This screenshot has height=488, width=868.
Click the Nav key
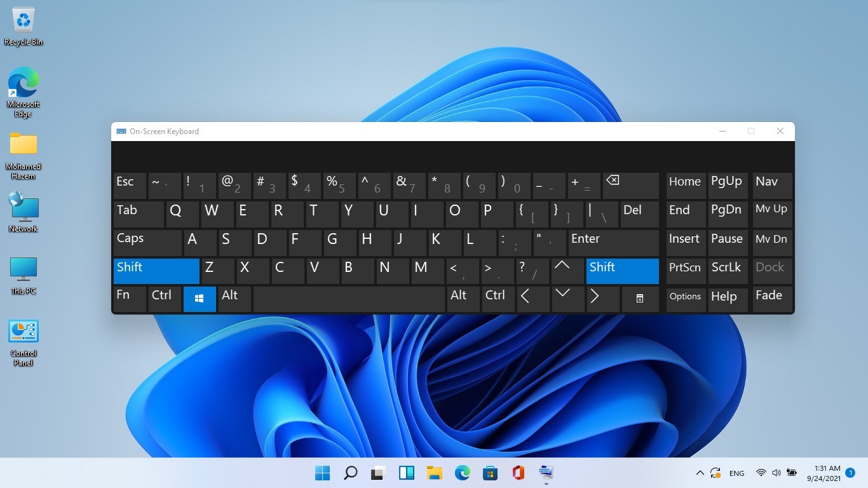772,186
